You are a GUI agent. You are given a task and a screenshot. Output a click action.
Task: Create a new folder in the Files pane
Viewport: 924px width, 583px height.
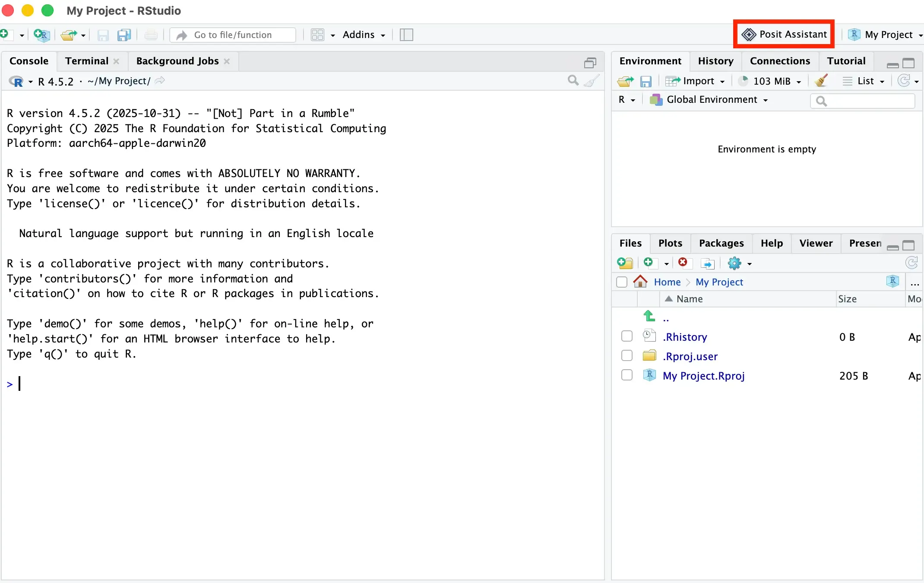click(625, 263)
